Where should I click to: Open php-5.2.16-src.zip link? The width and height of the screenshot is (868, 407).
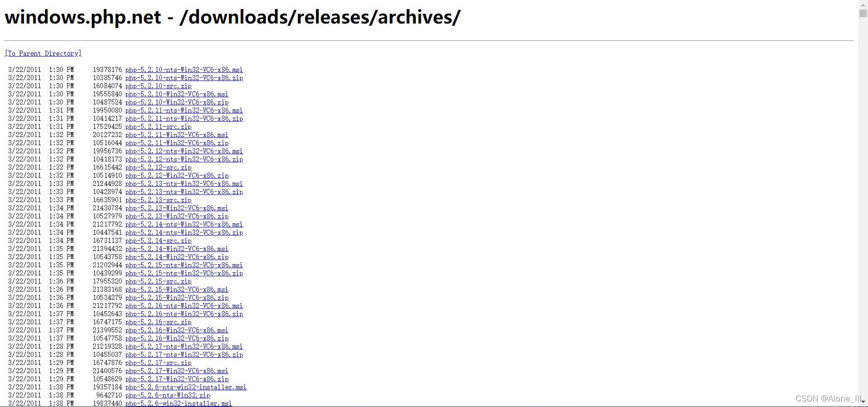[x=159, y=322]
